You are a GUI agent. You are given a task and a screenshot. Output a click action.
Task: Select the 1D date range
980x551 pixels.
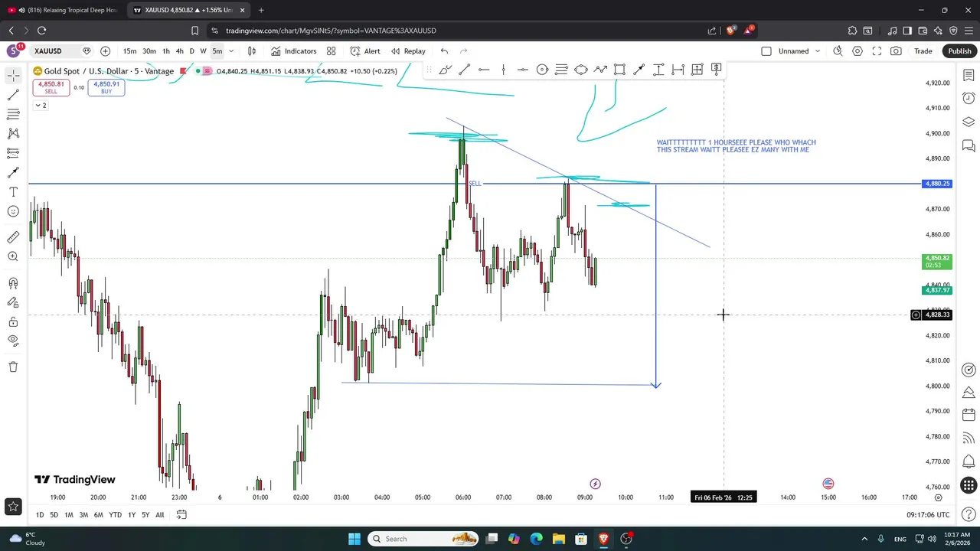(x=40, y=515)
